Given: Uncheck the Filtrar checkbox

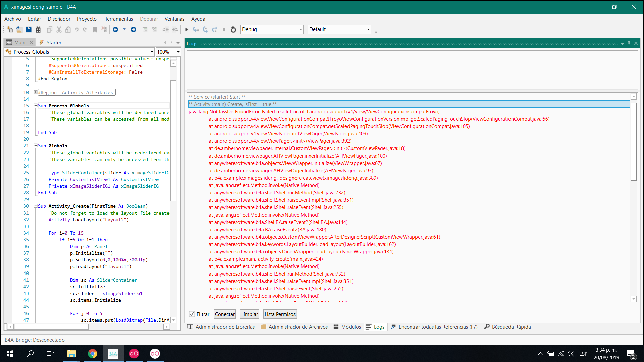Looking at the screenshot, I should pyautogui.click(x=192, y=314).
